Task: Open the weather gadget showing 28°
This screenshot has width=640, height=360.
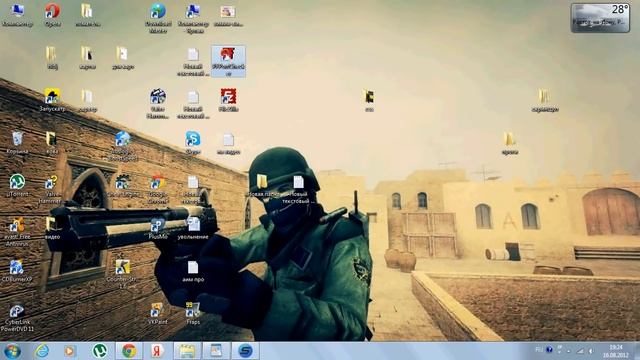Action: [x=600, y=17]
